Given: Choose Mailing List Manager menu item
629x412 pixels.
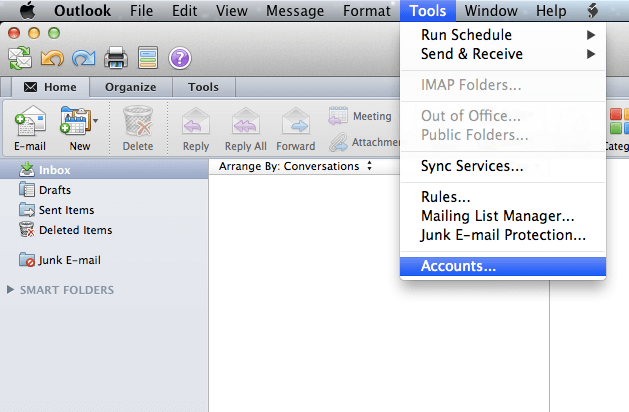Looking at the screenshot, I should pos(503,216).
